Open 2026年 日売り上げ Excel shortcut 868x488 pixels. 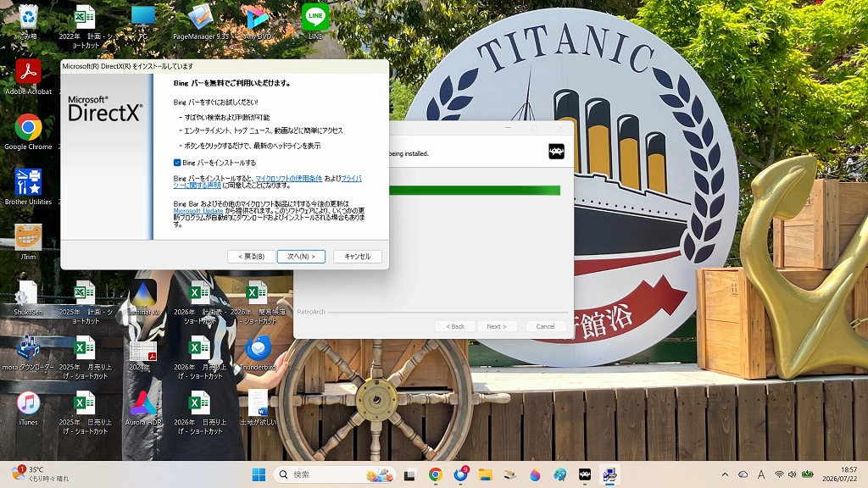(199, 413)
